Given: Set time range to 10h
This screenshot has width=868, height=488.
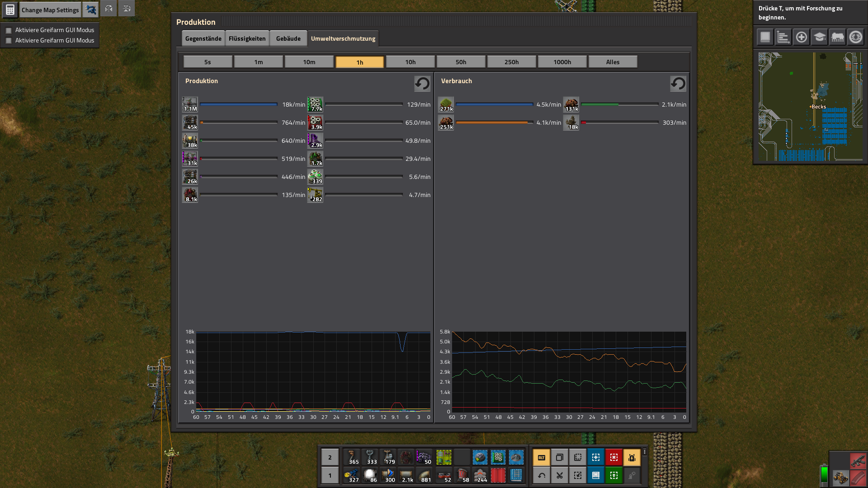Looking at the screenshot, I should (x=410, y=62).
